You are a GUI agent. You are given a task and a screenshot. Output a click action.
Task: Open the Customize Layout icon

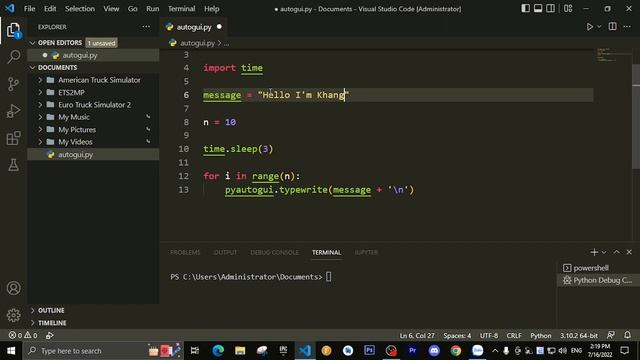[568, 9]
